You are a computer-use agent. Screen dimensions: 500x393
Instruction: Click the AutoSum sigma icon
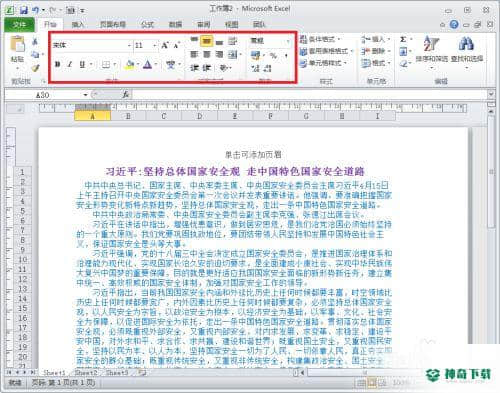point(403,39)
